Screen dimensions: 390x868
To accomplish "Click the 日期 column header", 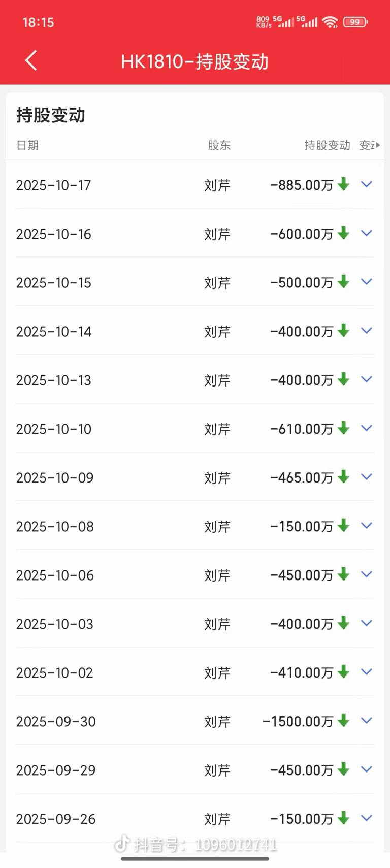I will click(27, 145).
